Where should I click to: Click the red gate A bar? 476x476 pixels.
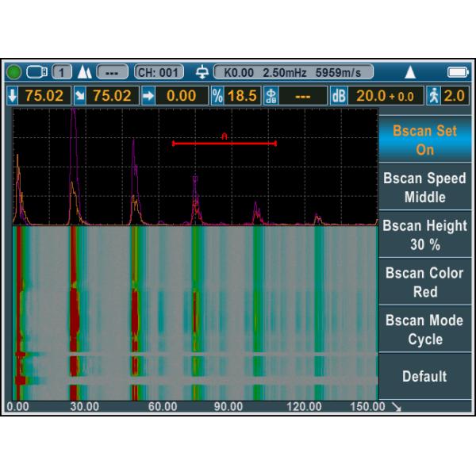(x=225, y=144)
